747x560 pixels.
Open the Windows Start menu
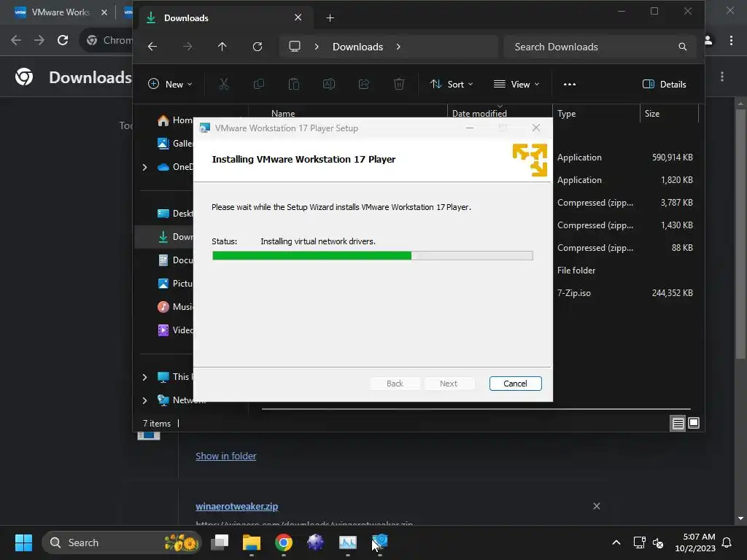[x=23, y=542]
